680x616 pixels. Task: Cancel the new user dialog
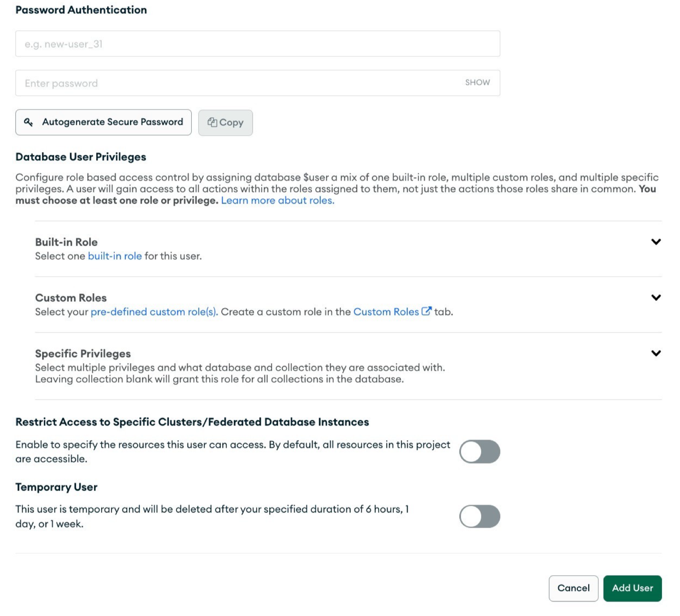[573, 588]
